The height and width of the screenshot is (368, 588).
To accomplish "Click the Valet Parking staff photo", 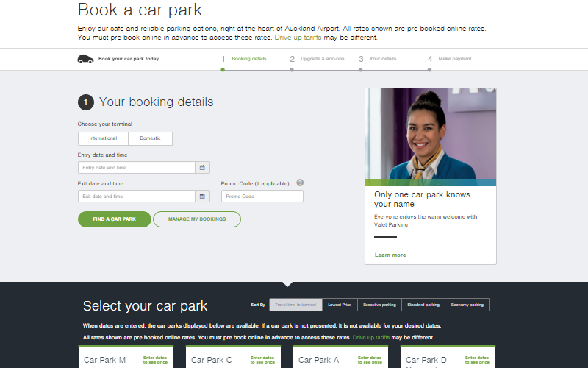I will tap(430, 136).
